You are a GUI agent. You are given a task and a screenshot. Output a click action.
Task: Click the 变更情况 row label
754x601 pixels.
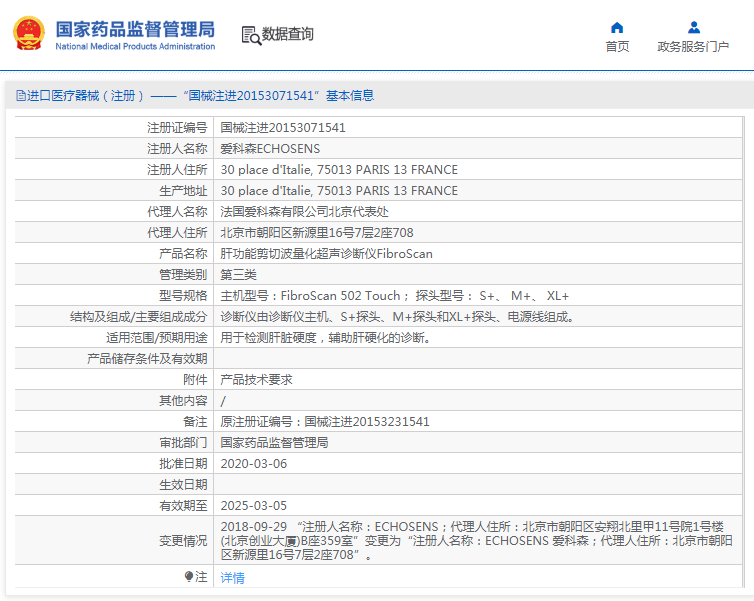[183, 541]
